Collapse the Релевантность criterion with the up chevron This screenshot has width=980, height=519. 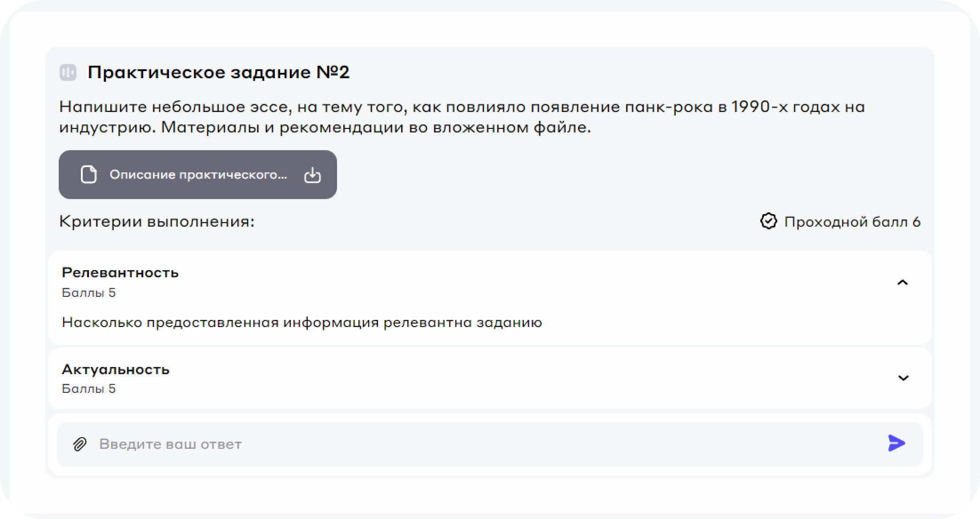902,283
